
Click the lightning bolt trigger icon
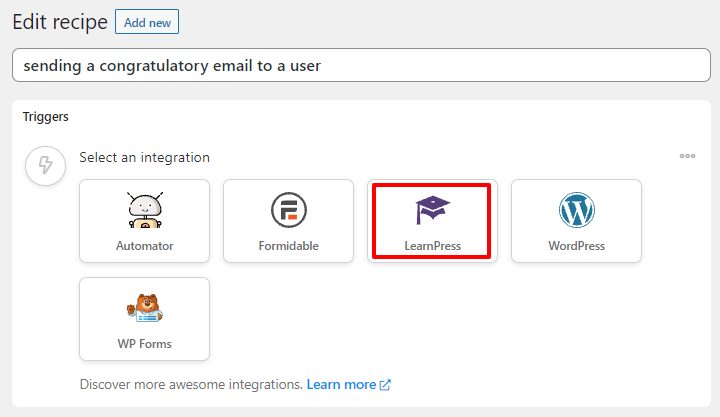pyautogui.click(x=45, y=165)
